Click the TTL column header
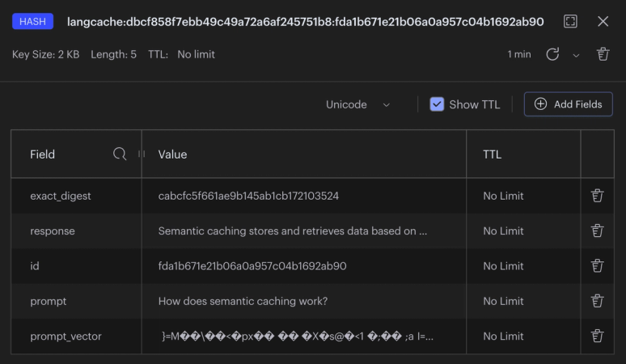The width and height of the screenshot is (626, 364). point(492,154)
